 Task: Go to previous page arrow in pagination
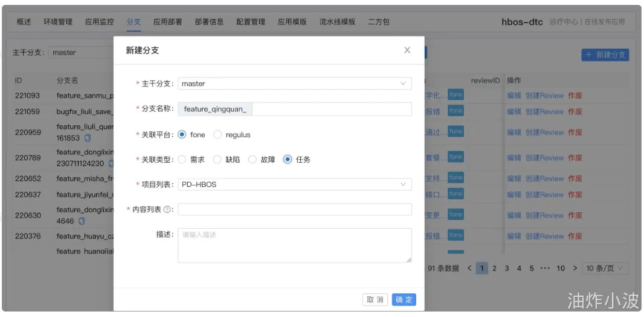click(x=469, y=269)
